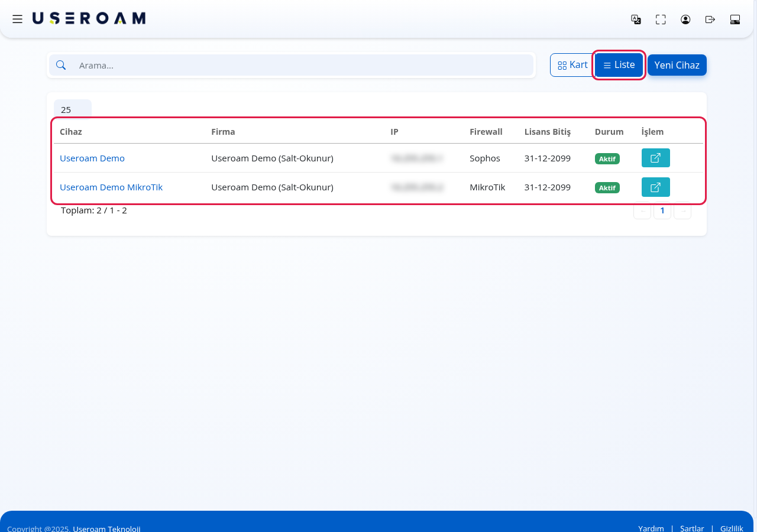
Task: Switch to Kart card view
Action: coord(572,65)
